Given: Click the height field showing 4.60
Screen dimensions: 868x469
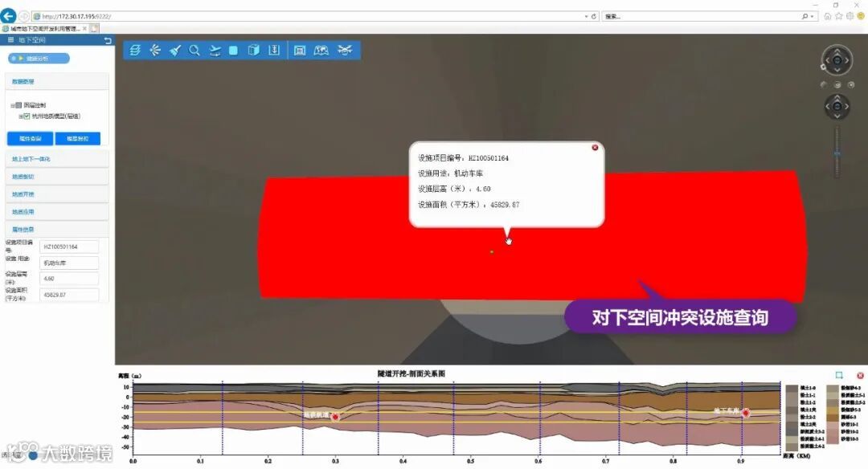Looking at the screenshot, I should click(x=69, y=279).
